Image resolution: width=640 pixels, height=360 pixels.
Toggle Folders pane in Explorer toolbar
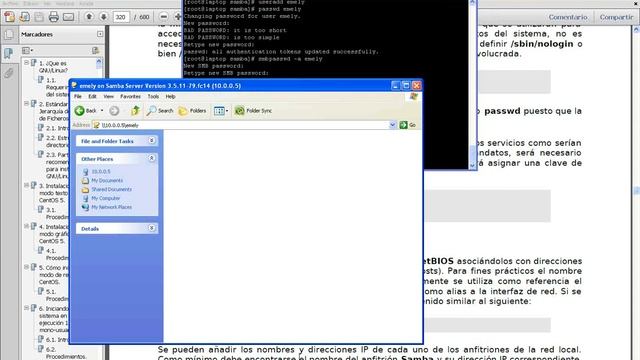point(192,111)
